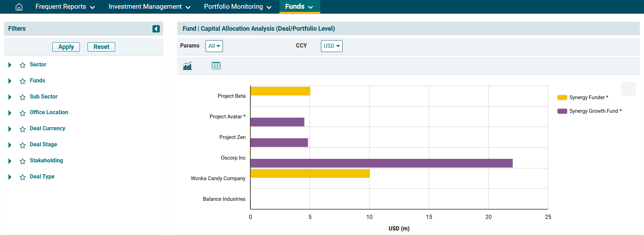The width and height of the screenshot is (644, 235).
Task: Click the Reset filters button
Action: [x=101, y=47]
